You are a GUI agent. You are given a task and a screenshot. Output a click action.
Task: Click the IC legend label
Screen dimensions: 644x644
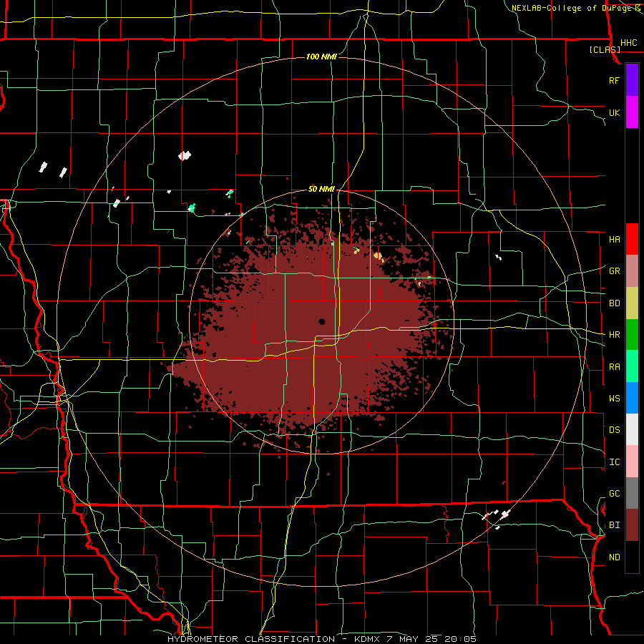614,462
